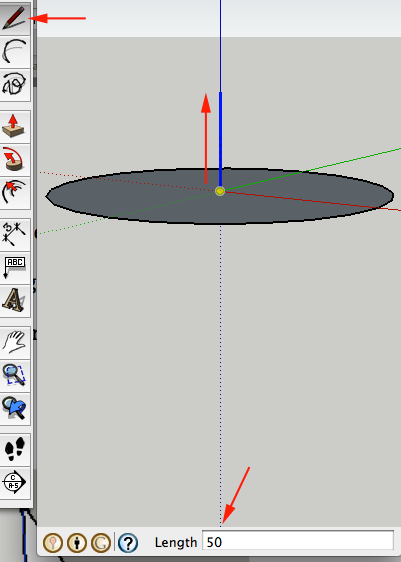Click the geo-location status bar icon

(x=53, y=543)
